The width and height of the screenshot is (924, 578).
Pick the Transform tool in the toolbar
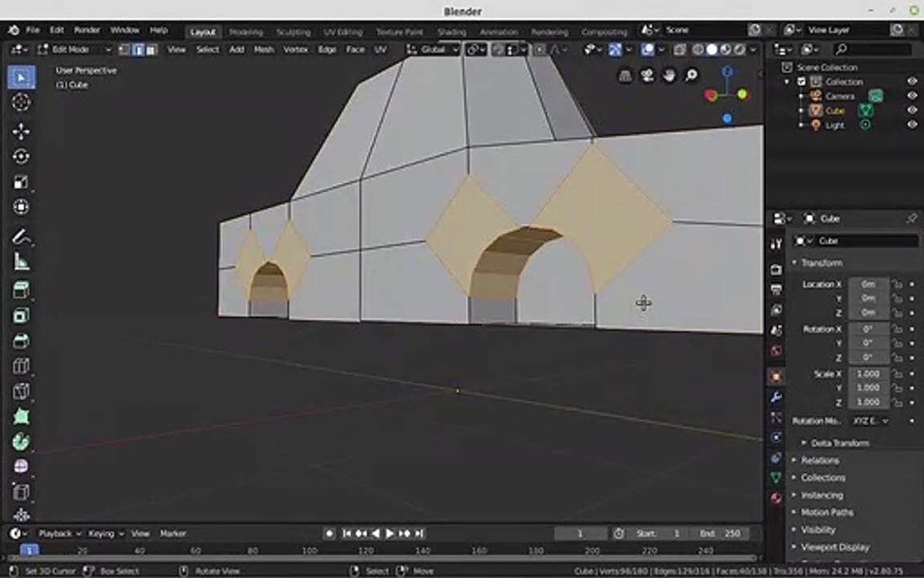[21, 207]
